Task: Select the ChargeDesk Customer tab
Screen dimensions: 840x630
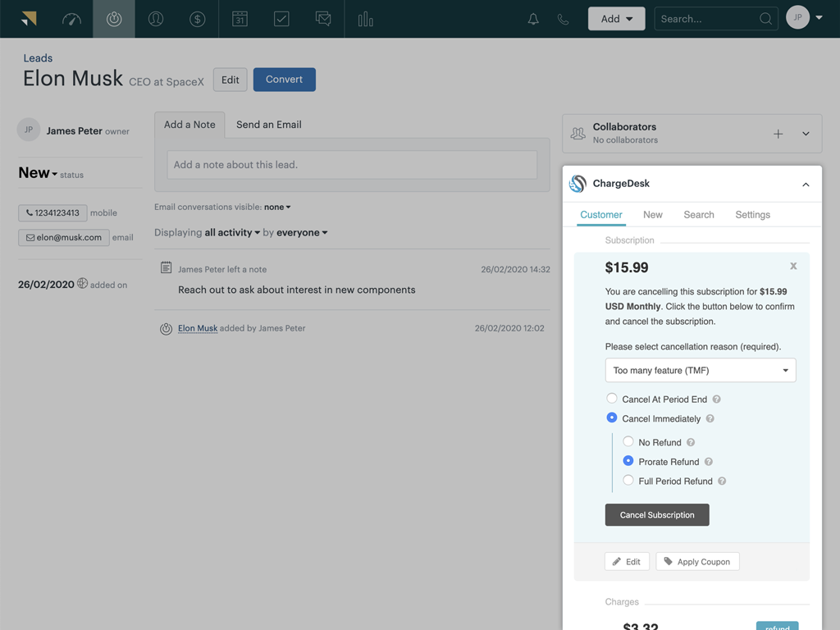Action: (601, 215)
